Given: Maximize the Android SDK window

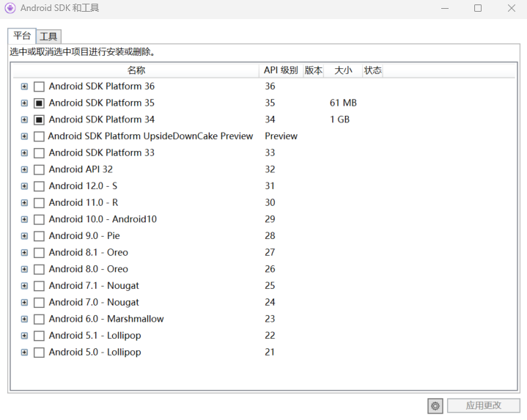Looking at the screenshot, I should pyautogui.click(x=478, y=8).
